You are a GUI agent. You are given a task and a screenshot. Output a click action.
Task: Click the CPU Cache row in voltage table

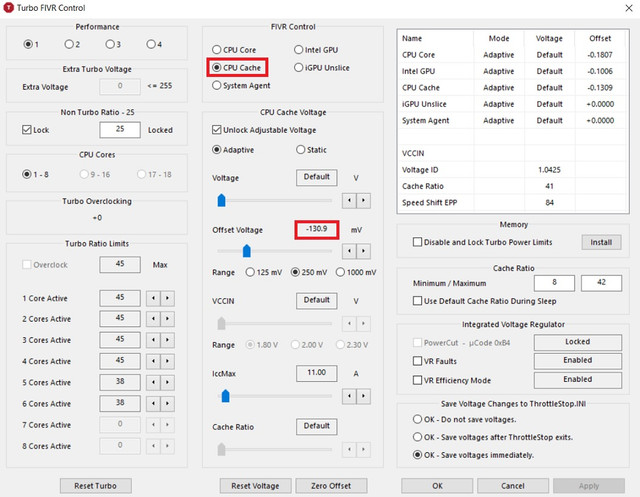[512, 88]
